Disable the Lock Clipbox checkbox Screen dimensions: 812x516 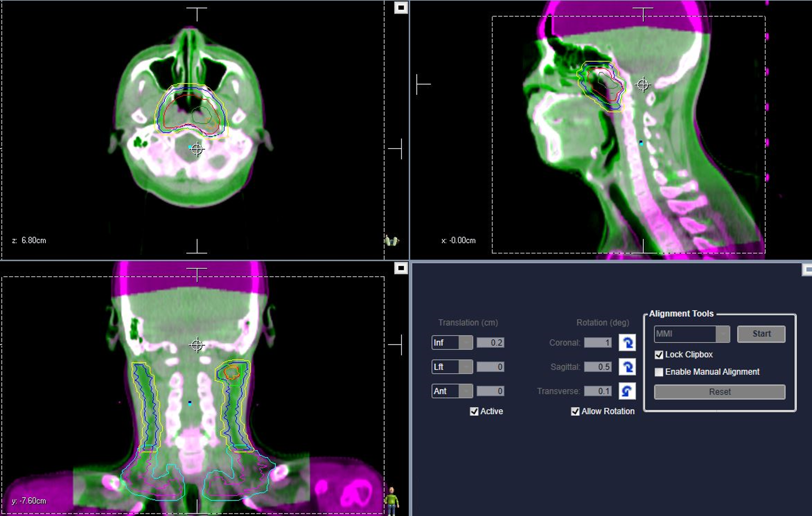click(x=659, y=355)
